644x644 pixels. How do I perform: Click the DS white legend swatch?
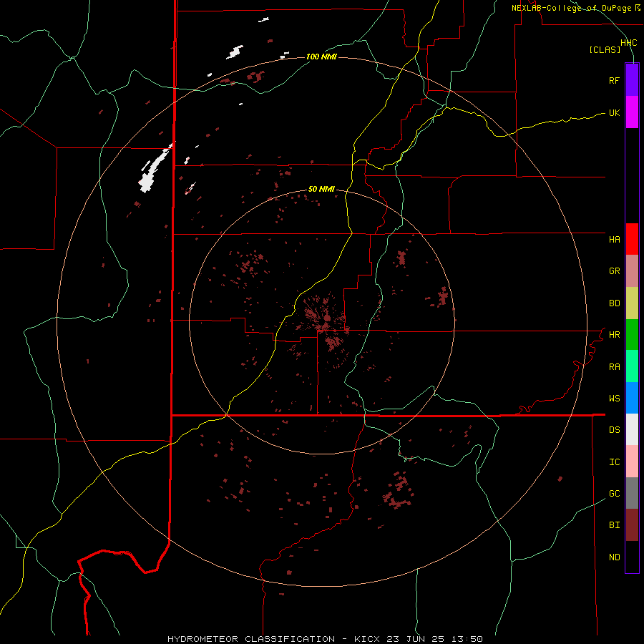point(632,429)
